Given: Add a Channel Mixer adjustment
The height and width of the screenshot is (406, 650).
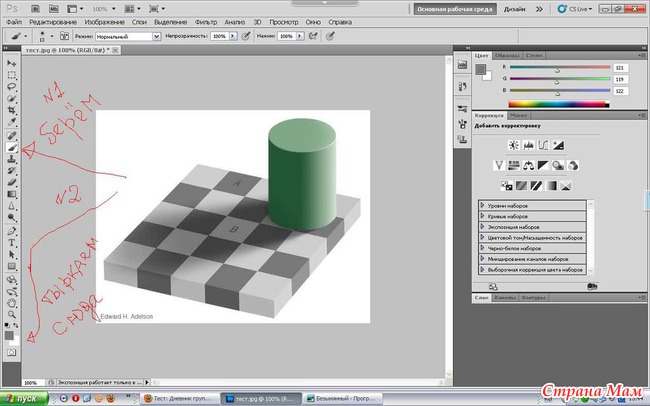Looking at the screenshot, I should [x=573, y=165].
